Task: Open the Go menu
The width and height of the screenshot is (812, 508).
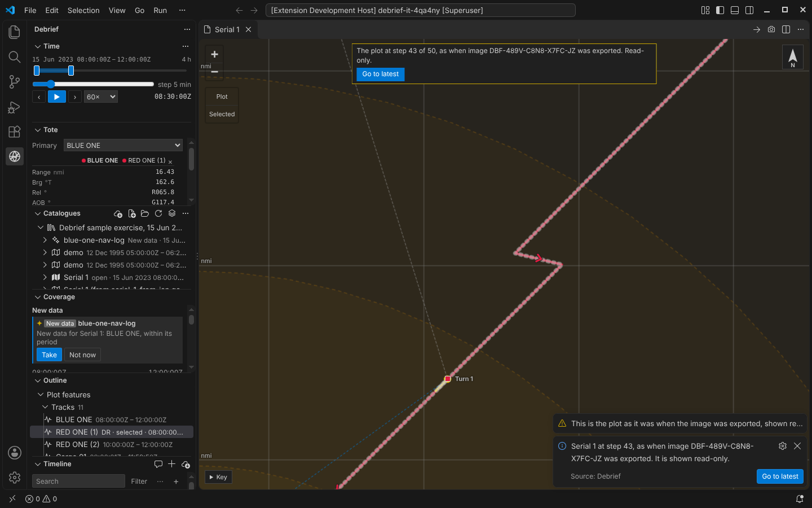Action: coord(140,10)
